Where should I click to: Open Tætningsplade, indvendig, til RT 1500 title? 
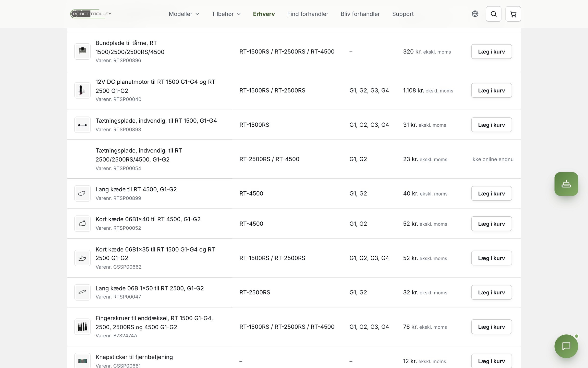coord(156,120)
